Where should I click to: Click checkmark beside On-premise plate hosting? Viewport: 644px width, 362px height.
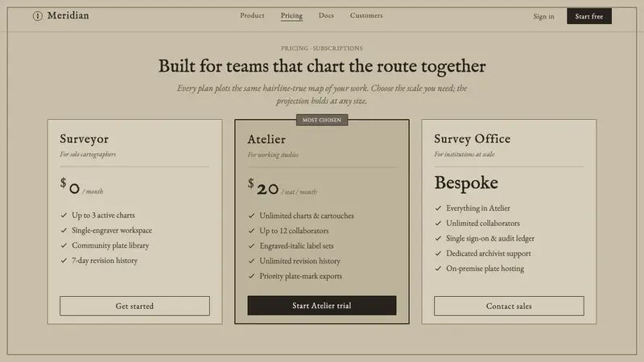coord(438,269)
